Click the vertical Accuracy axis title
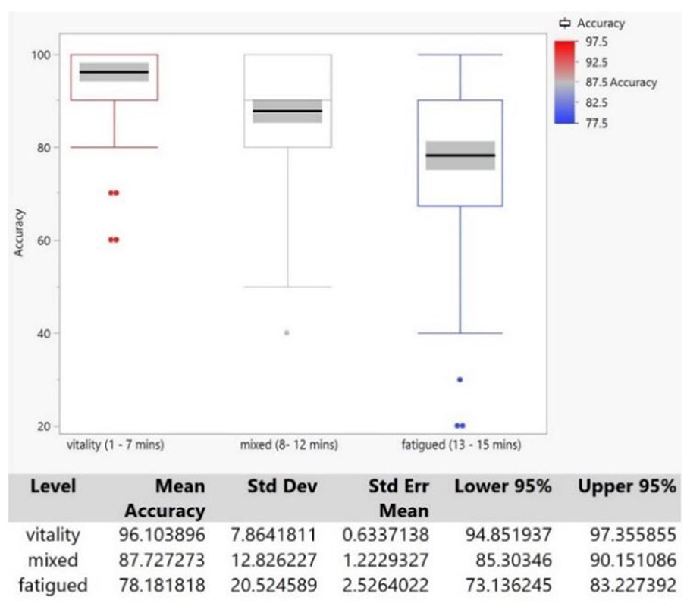This screenshot has height=616, width=687. point(18,232)
